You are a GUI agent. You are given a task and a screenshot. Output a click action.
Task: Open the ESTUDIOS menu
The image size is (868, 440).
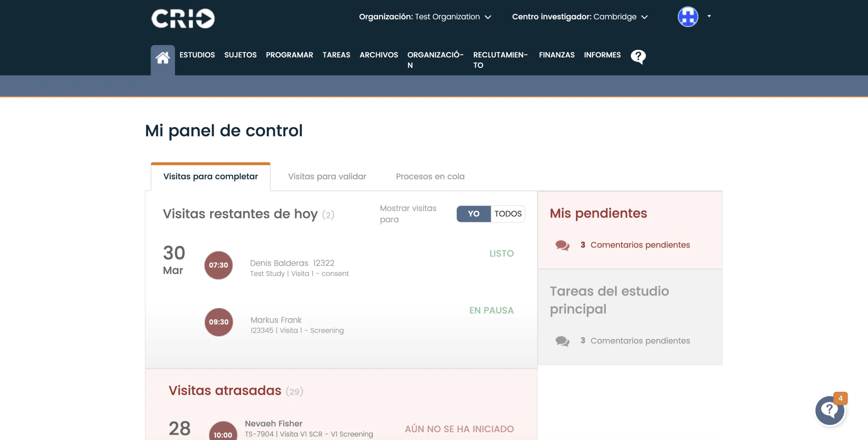pos(197,55)
